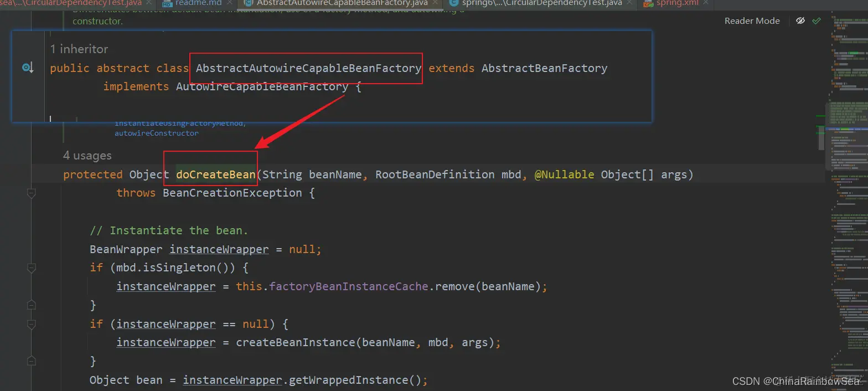This screenshot has height=391, width=868.
Task: Click fold marker closing the isSingleton block
Action: 32,305
